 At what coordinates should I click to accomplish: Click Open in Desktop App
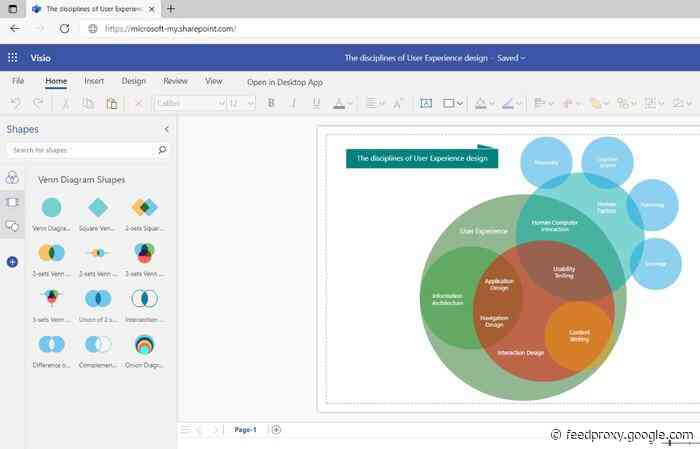[285, 83]
